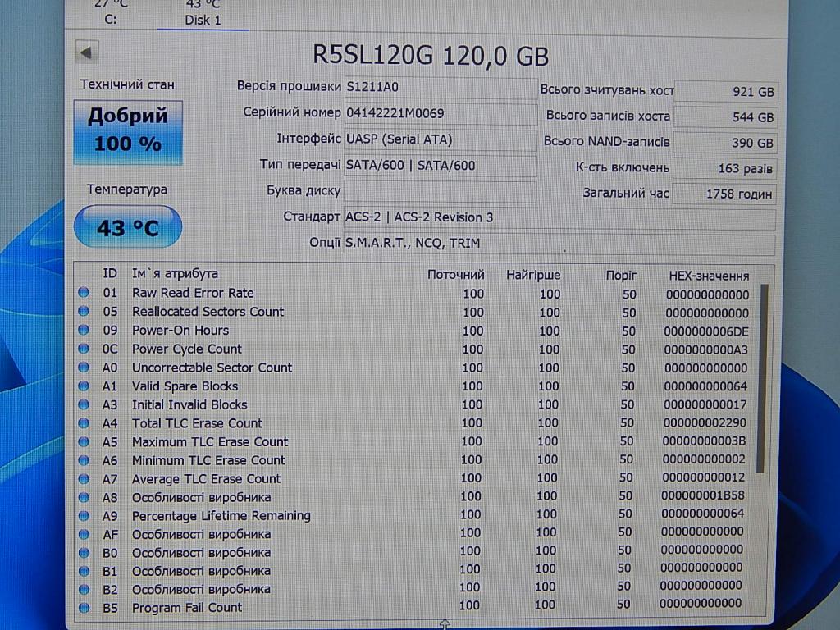This screenshot has height=630, width=840.
Task: Click the power-on count value 163 разів
Action: click(725, 168)
